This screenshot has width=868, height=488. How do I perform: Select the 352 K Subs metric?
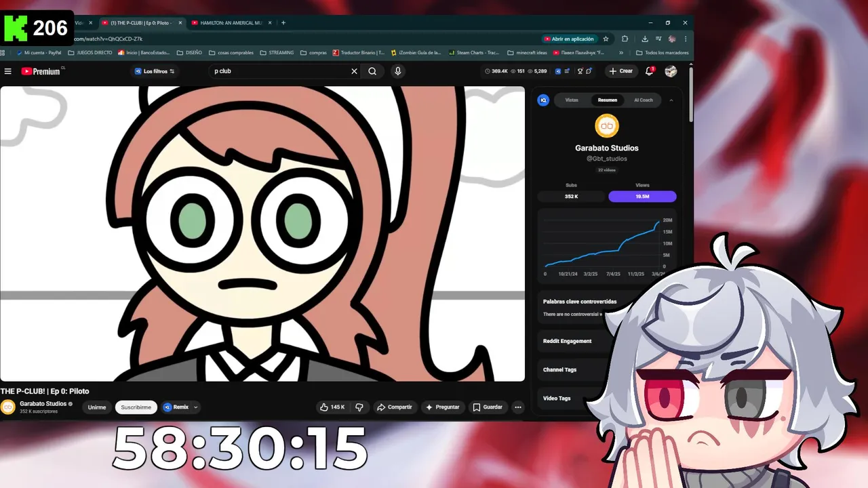click(571, 197)
